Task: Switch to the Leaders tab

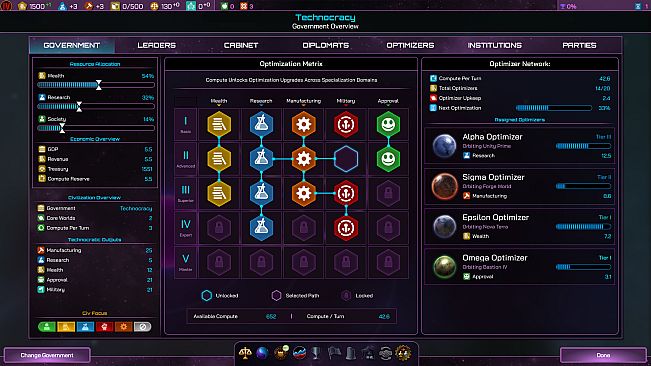Action: [157, 45]
